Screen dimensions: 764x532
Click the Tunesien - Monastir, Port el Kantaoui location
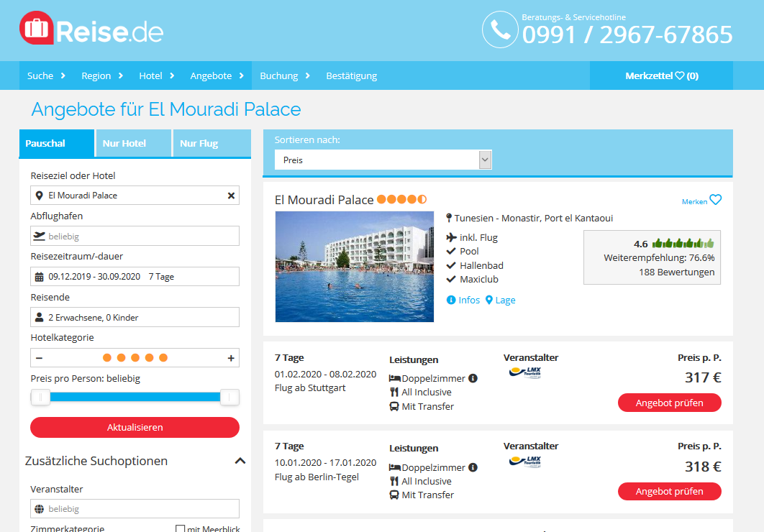(534, 218)
